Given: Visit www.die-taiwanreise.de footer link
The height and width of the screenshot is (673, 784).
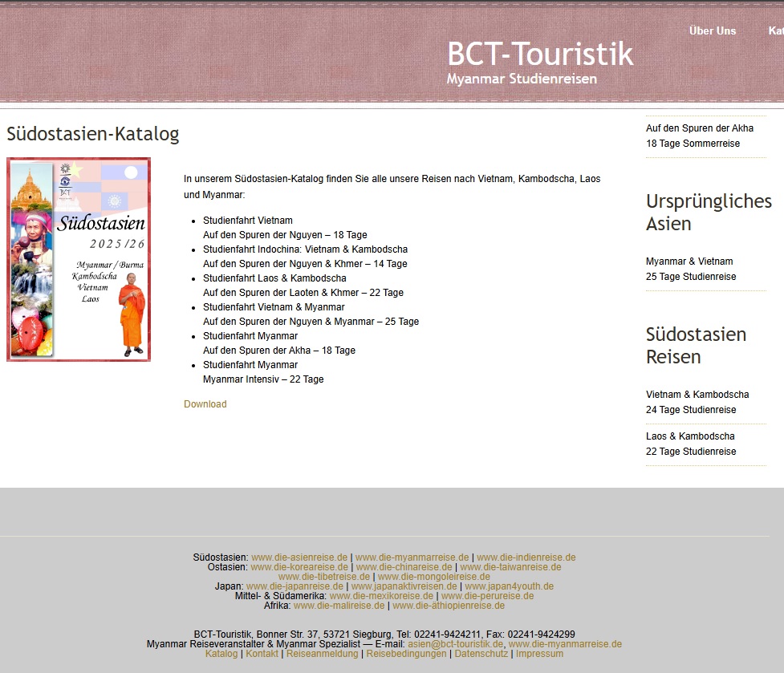Looking at the screenshot, I should [x=510, y=567].
